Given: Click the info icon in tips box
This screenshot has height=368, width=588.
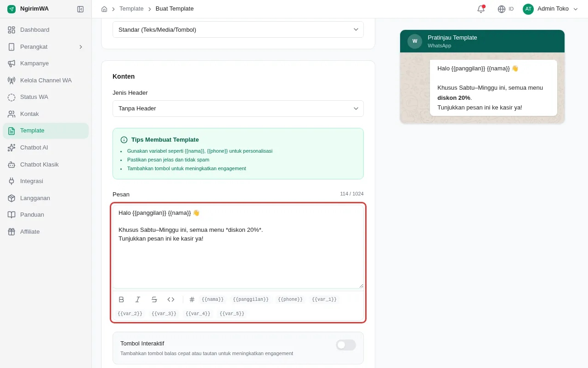Looking at the screenshot, I should click(x=124, y=140).
